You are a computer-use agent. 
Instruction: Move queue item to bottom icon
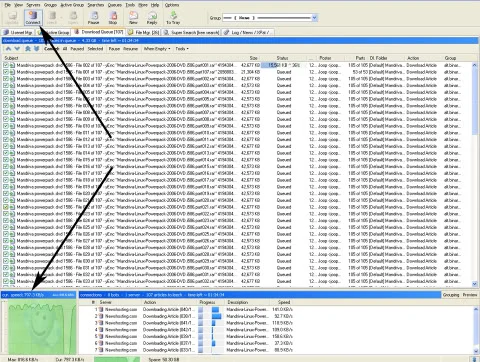37,49
